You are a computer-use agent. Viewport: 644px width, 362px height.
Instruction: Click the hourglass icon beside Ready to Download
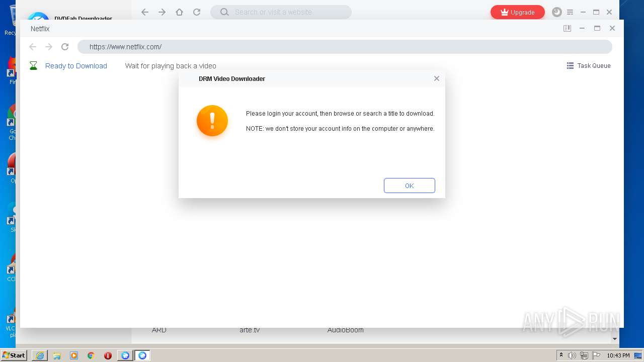33,65
